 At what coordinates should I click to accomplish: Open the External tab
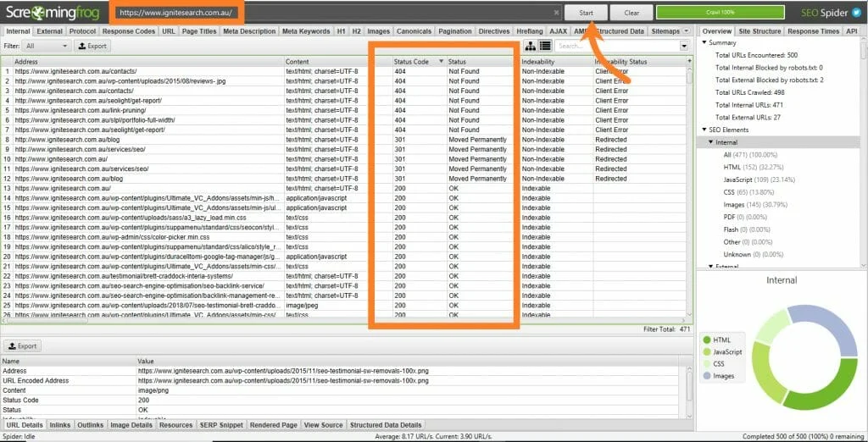(50, 31)
